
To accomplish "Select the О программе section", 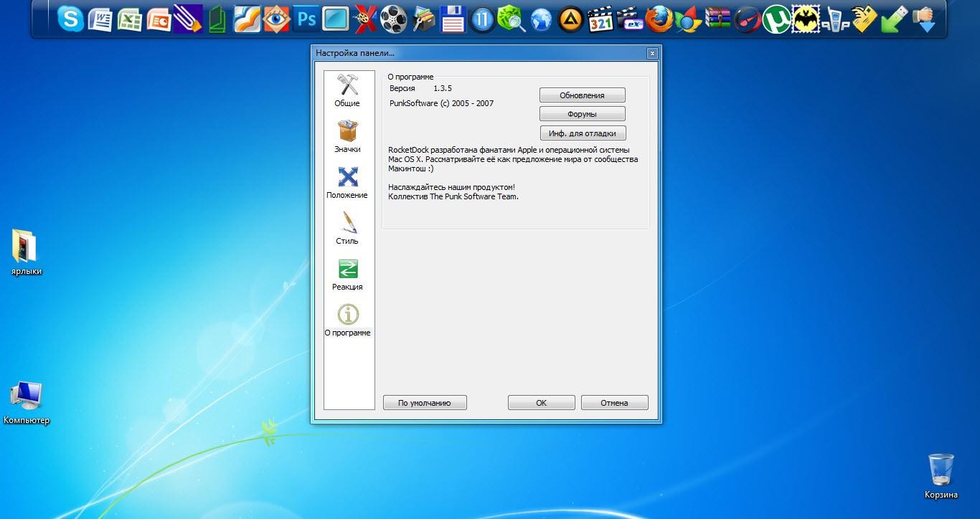I will coord(347,320).
